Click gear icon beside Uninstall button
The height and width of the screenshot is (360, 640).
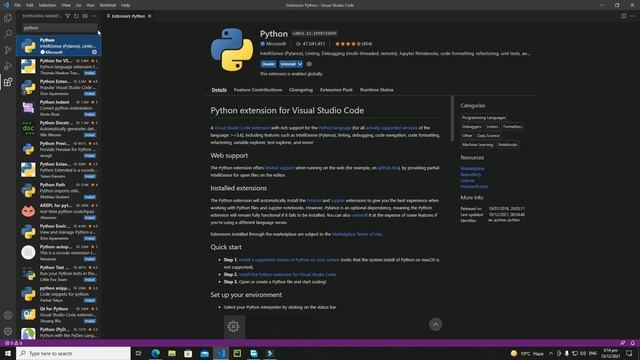pos(309,64)
